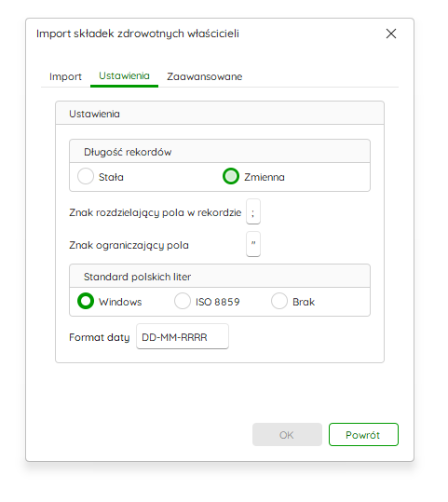Switch to the Import tab
The height and width of the screenshot is (502, 448).
point(65,76)
